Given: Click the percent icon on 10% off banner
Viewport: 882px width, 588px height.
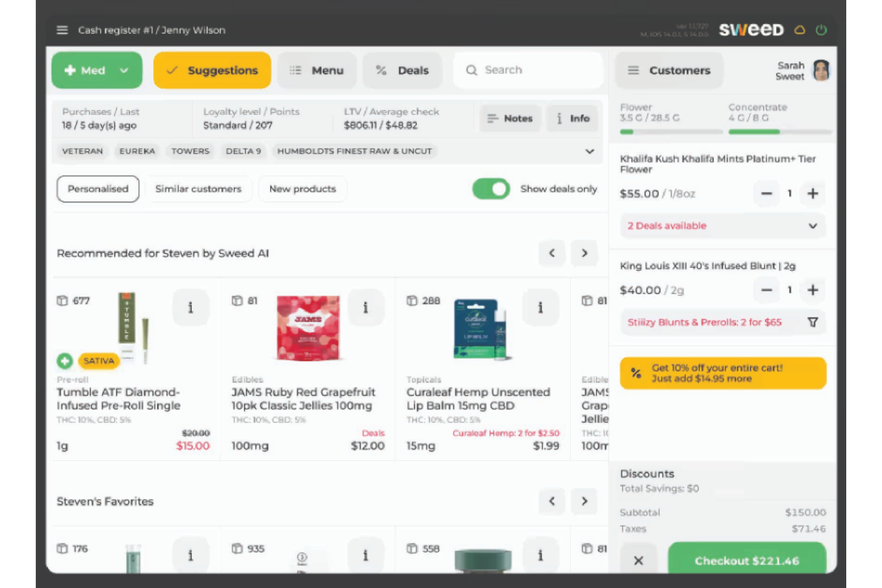Looking at the screenshot, I should click(636, 374).
